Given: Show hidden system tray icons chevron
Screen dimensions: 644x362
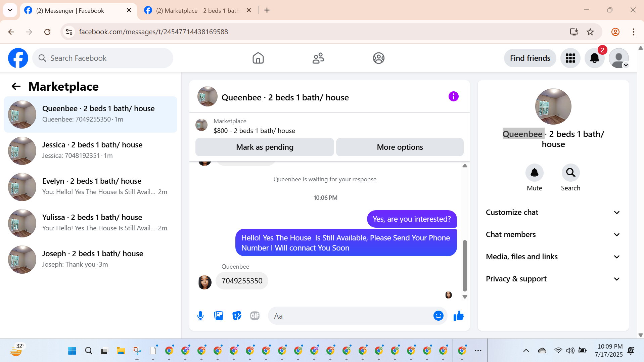Looking at the screenshot, I should click(x=526, y=351).
